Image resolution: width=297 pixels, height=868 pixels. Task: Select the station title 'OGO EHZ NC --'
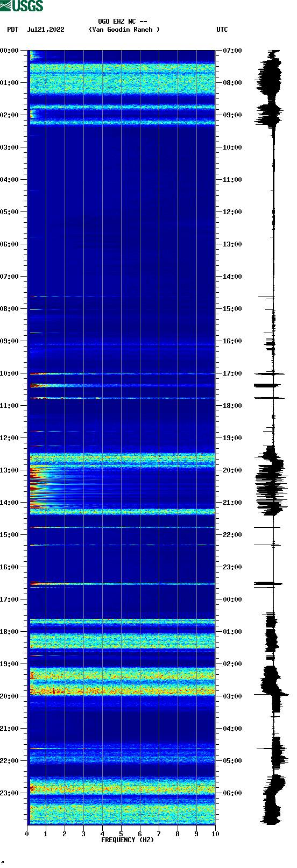tap(123, 22)
